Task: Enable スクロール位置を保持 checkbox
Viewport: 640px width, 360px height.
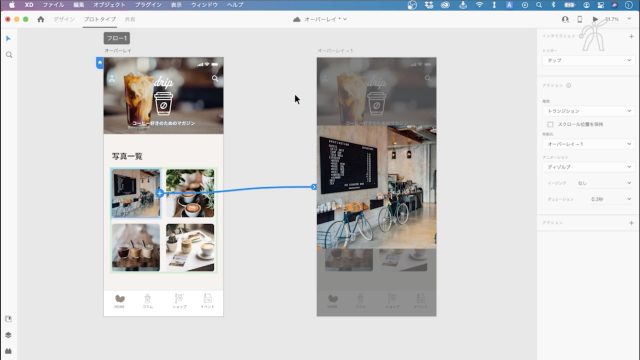Action: click(x=550, y=124)
